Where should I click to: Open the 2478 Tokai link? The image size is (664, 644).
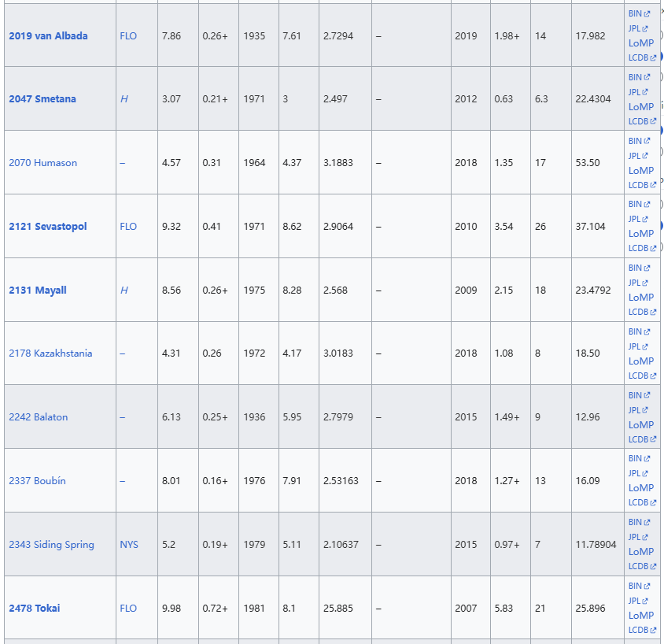(x=35, y=609)
